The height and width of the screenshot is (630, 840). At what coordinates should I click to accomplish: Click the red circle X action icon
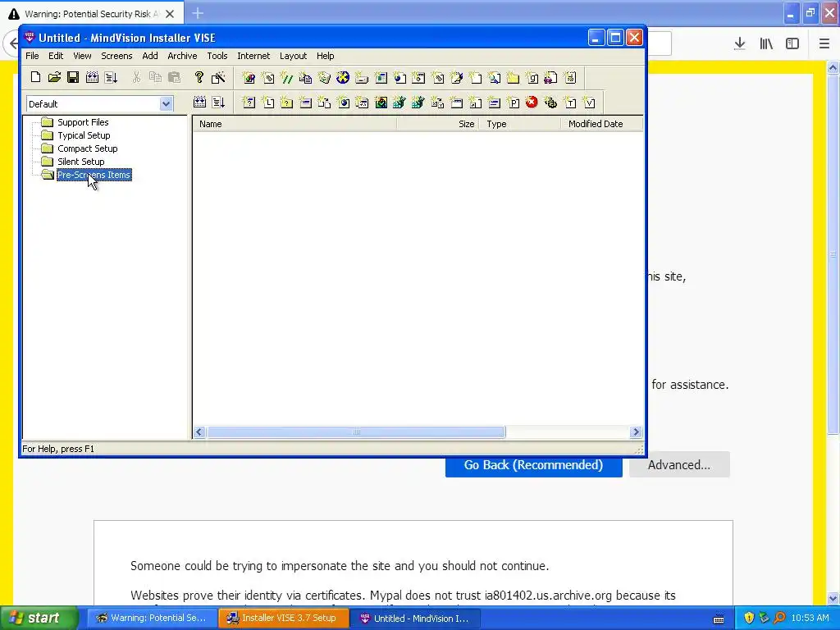tap(532, 103)
